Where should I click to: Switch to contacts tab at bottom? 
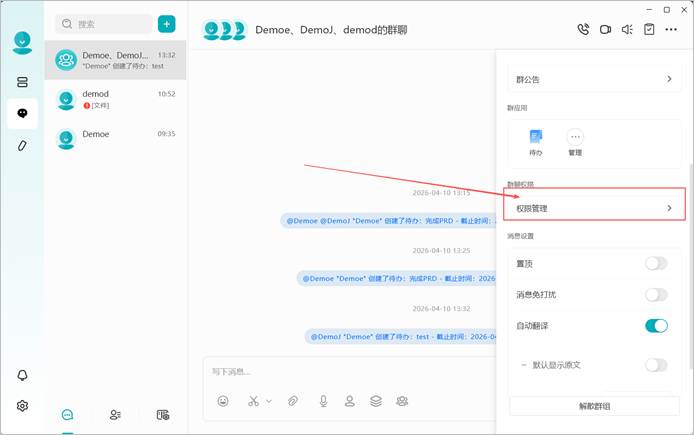[x=115, y=415]
